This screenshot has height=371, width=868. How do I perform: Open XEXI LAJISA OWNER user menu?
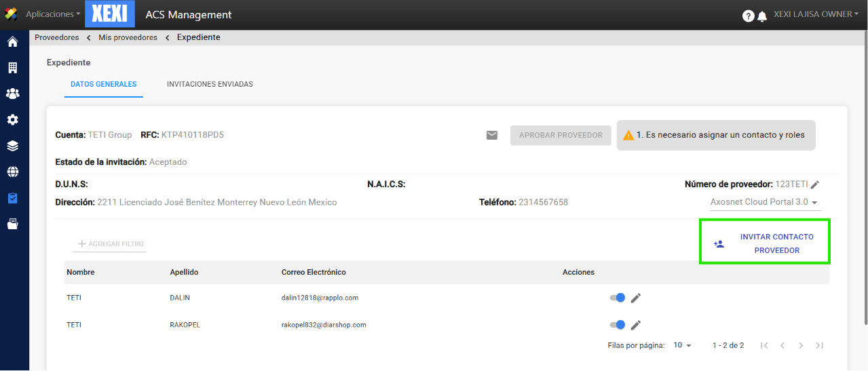click(816, 14)
